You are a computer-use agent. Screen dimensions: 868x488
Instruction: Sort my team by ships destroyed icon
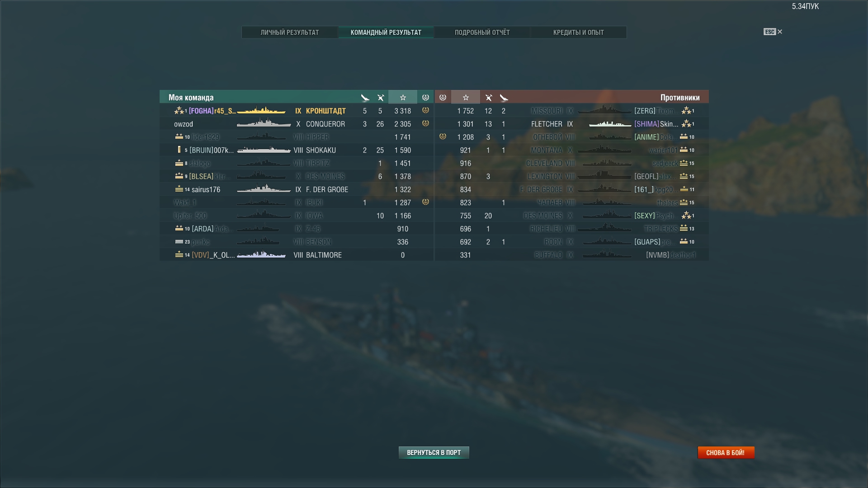tap(365, 98)
